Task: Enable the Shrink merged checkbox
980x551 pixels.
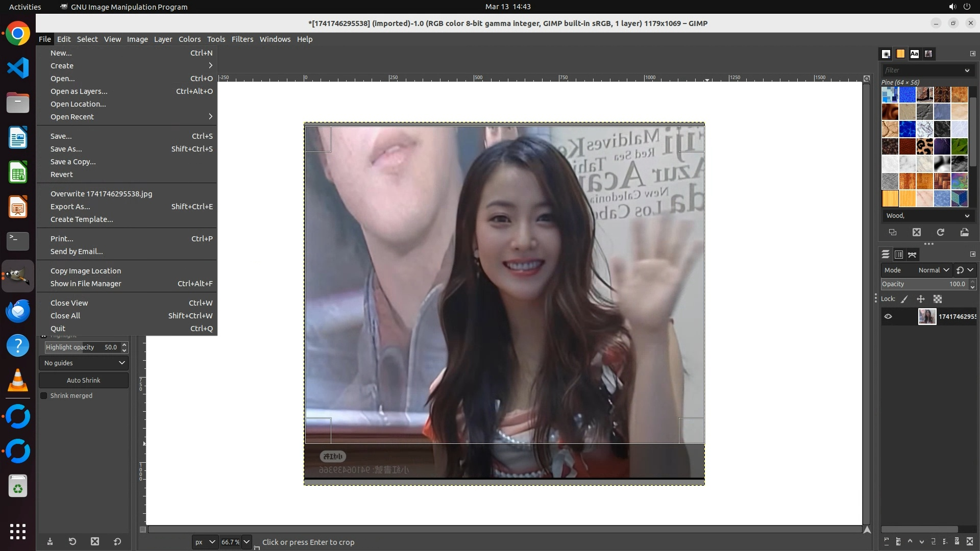Action: coord(44,396)
